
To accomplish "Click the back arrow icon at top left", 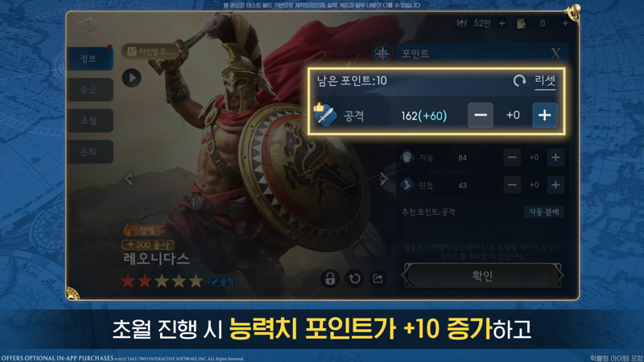I will 88,24.
